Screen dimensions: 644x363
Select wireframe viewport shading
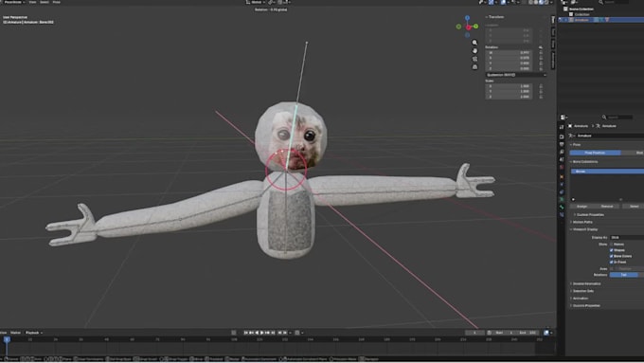(x=530, y=2)
